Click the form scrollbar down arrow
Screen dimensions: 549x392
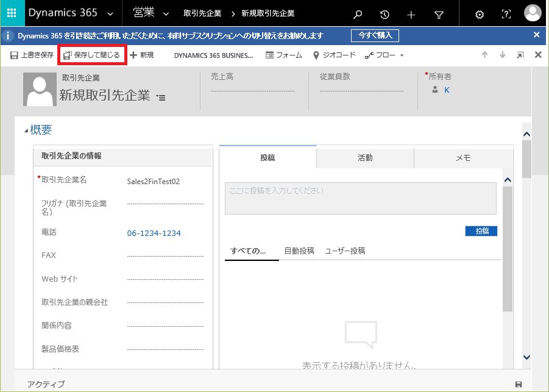[x=526, y=357]
